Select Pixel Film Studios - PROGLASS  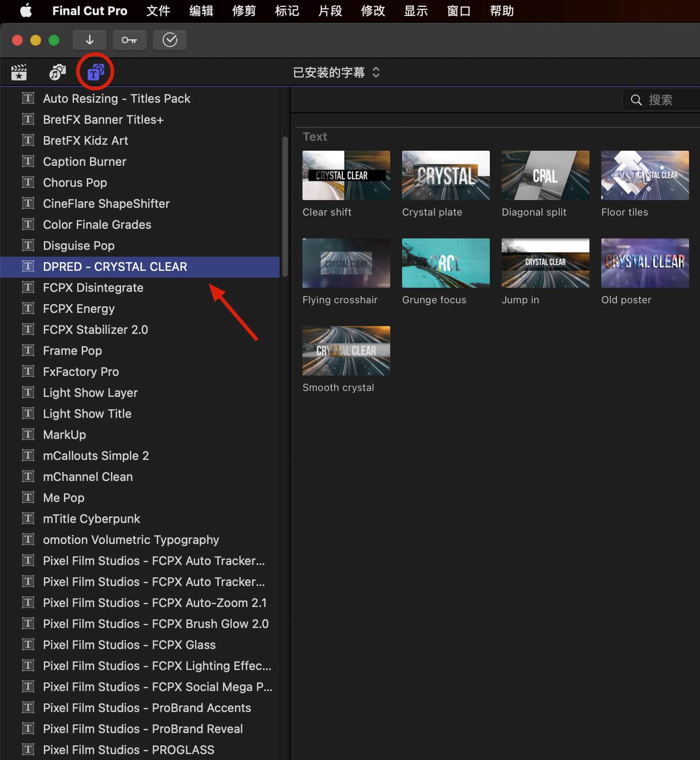pyautogui.click(x=140, y=750)
